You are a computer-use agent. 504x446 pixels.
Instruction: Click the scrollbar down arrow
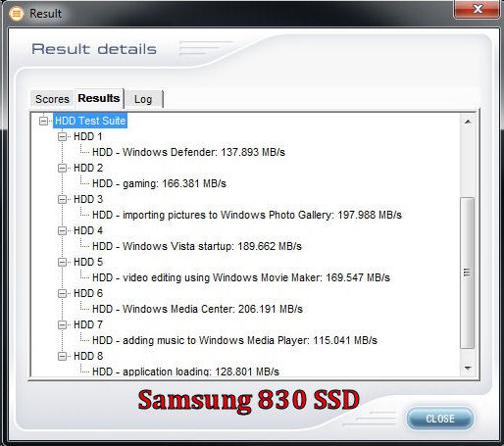(468, 369)
